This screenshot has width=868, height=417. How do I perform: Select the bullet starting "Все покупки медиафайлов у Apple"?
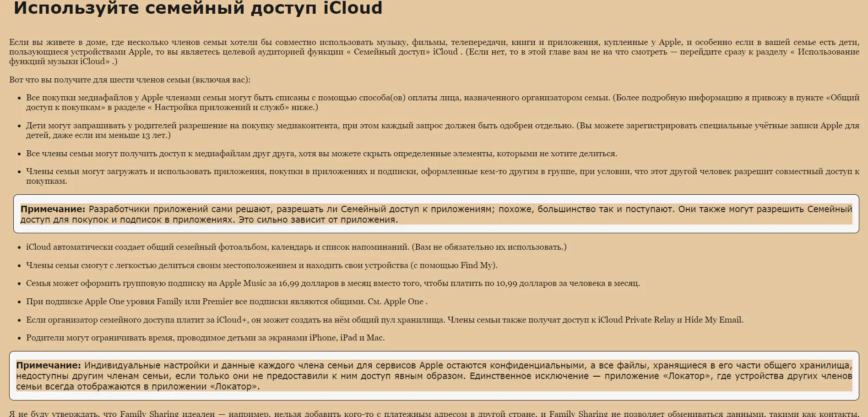tap(443, 103)
